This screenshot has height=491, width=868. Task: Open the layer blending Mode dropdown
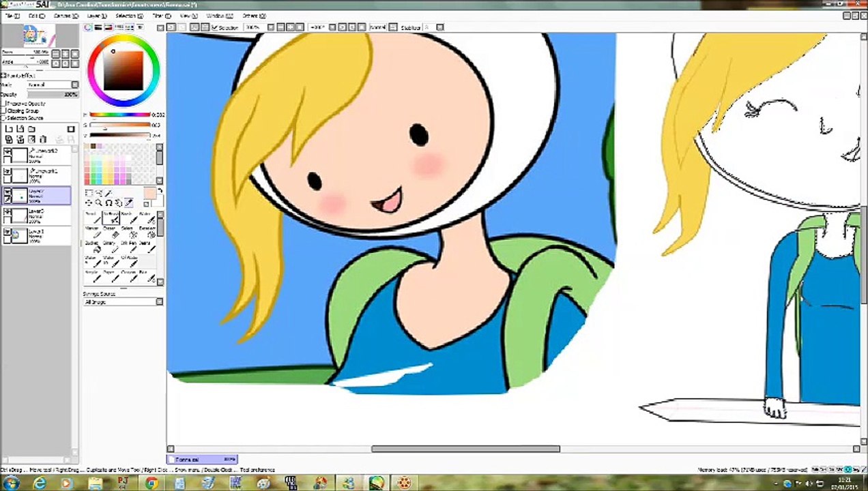pos(74,85)
